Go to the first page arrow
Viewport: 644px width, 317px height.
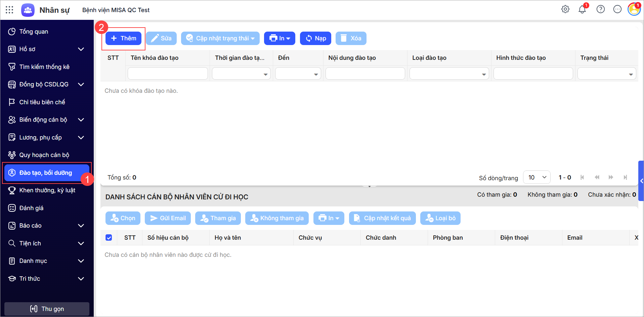click(x=582, y=177)
